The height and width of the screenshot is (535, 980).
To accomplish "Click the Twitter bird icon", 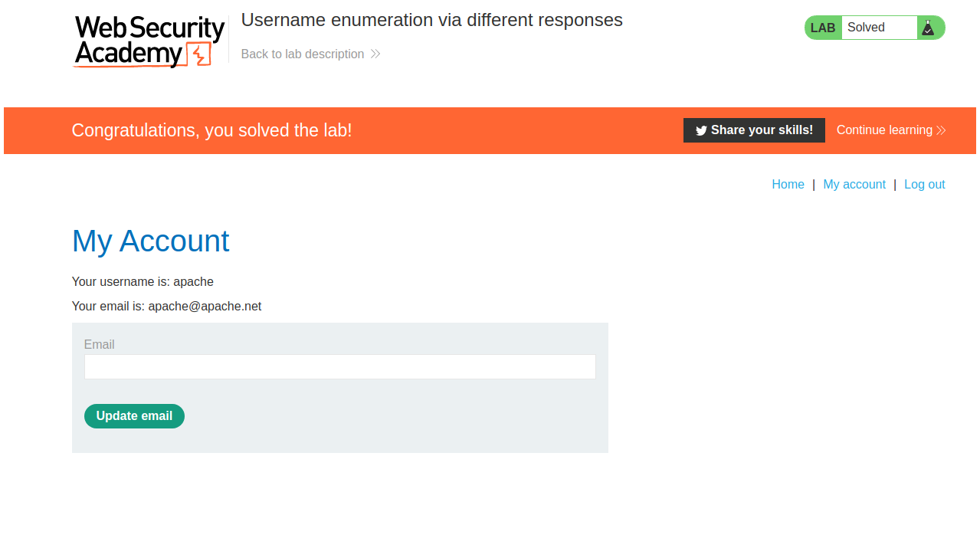I will point(701,130).
